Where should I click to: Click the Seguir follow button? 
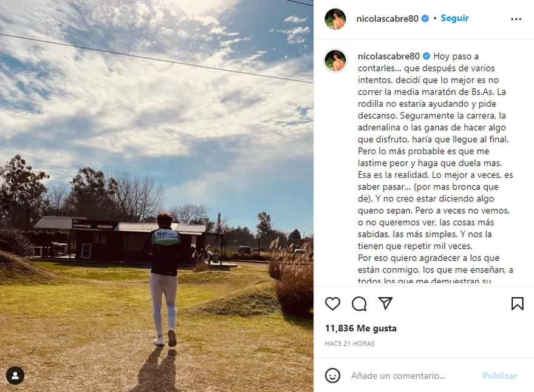[454, 18]
